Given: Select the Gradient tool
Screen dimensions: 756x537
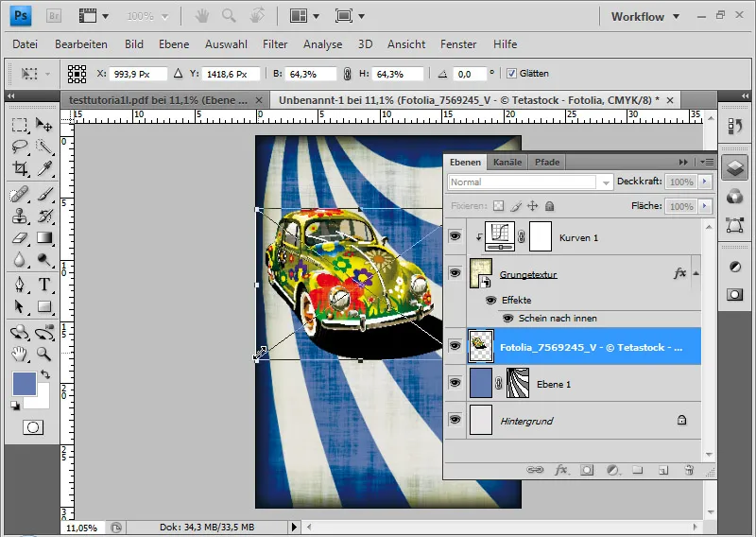Looking at the screenshot, I should (x=44, y=237).
